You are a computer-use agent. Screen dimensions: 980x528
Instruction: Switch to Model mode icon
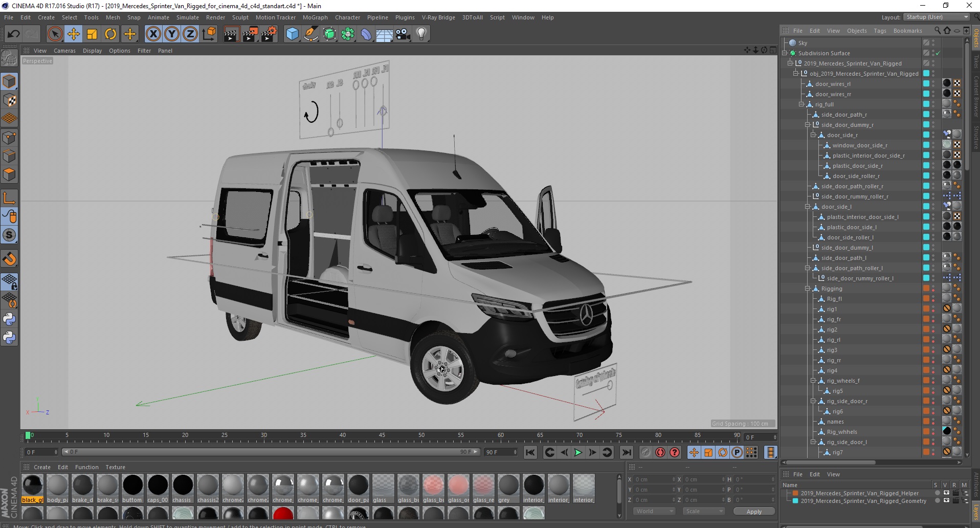(x=9, y=81)
